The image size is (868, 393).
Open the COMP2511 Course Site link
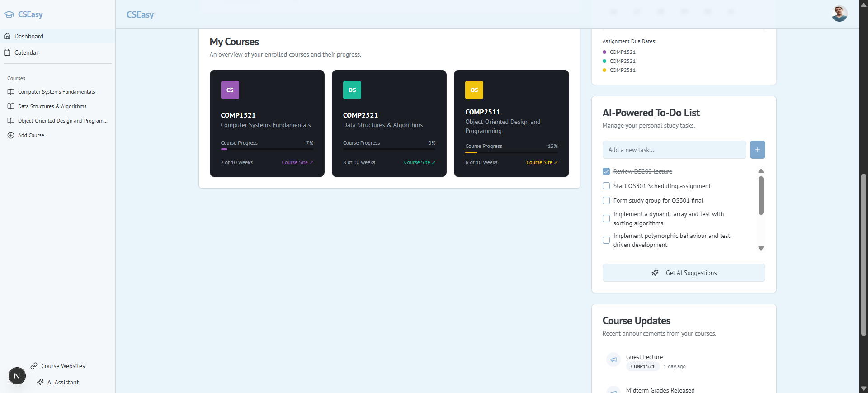click(x=542, y=162)
